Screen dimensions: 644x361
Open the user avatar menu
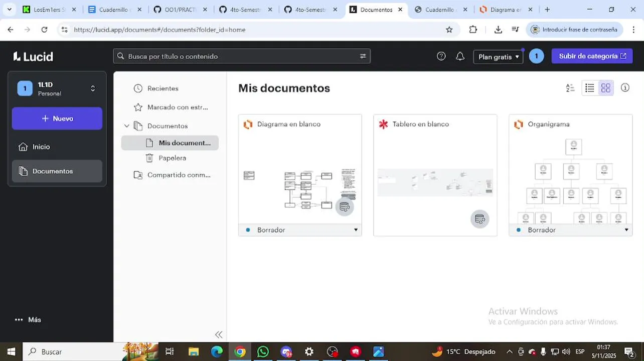pos(536,56)
